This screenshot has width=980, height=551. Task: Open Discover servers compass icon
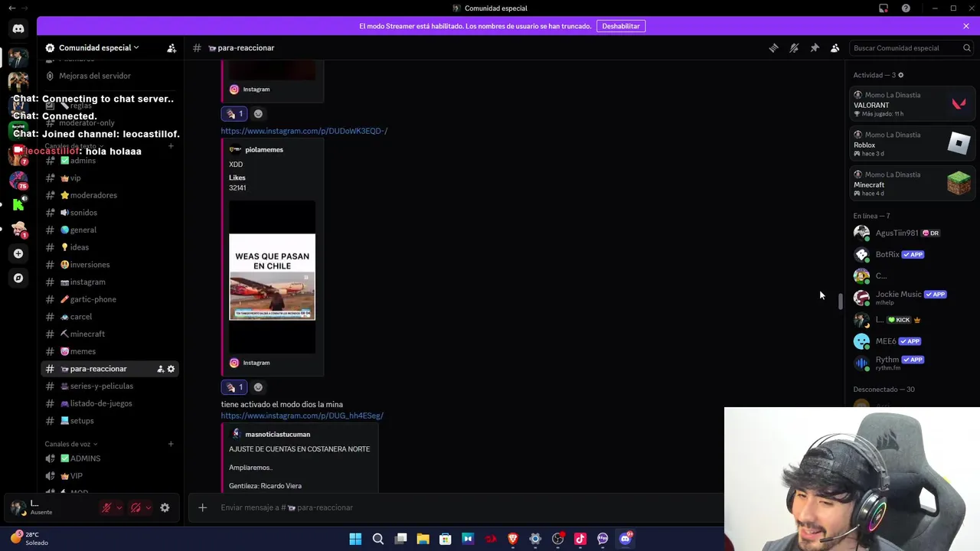tap(18, 278)
